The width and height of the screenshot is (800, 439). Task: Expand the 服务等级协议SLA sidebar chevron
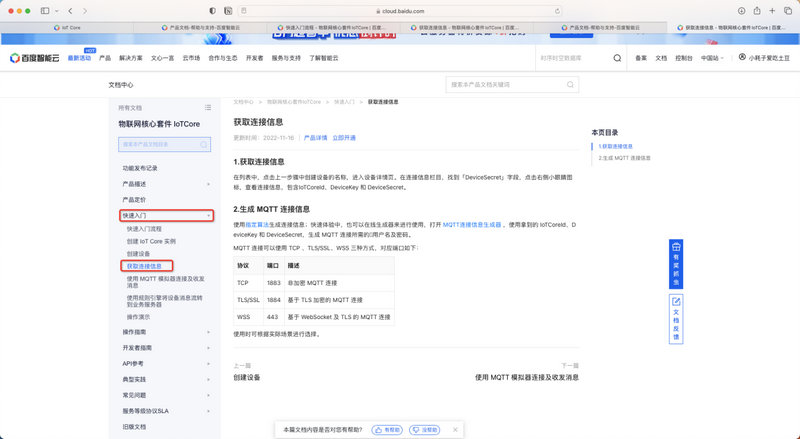coord(208,411)
